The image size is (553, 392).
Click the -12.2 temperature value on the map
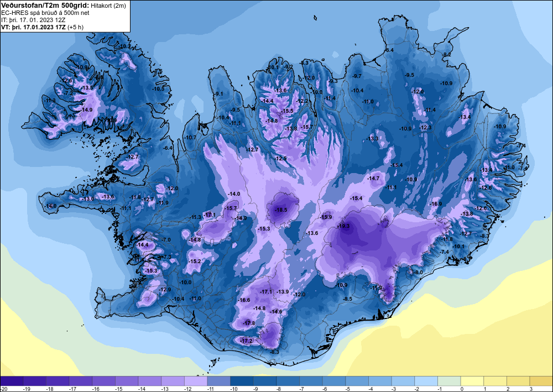(302, 101)
